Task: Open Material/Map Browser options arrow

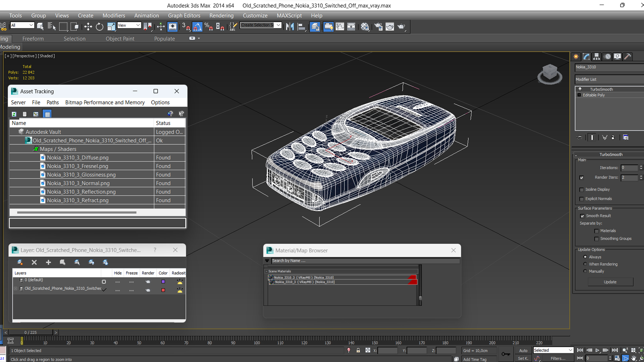Action: point(267,261)
